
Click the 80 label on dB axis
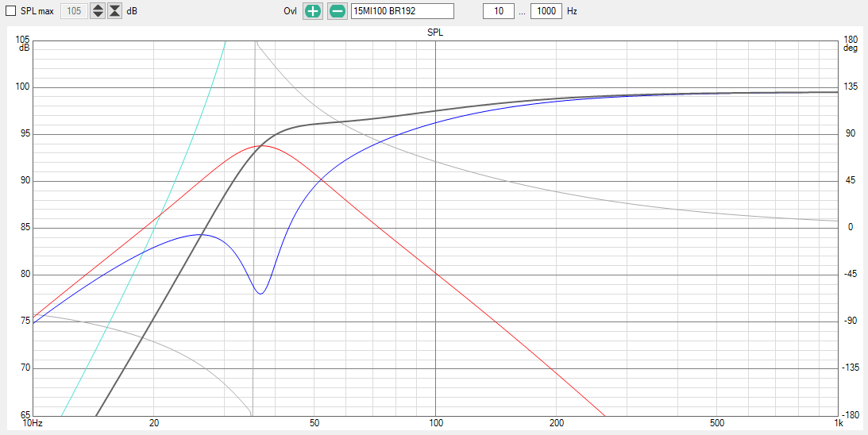tap(25, 275)
